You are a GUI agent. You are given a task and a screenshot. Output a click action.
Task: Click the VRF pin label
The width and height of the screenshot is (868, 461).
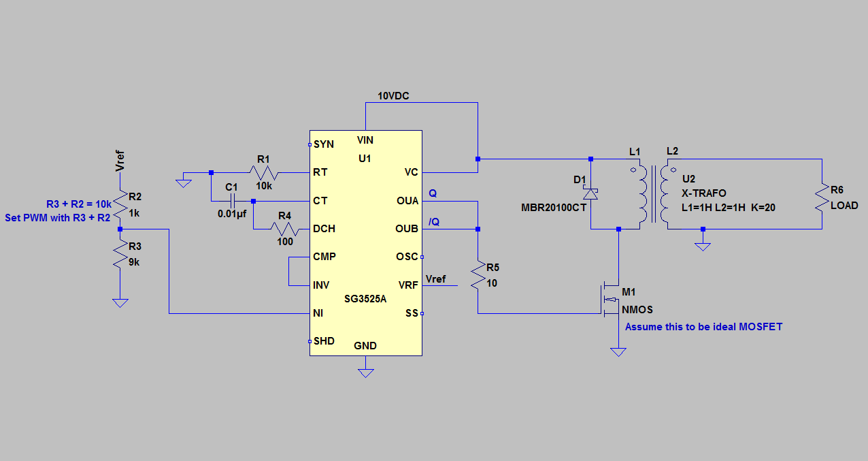coord(409,285)
